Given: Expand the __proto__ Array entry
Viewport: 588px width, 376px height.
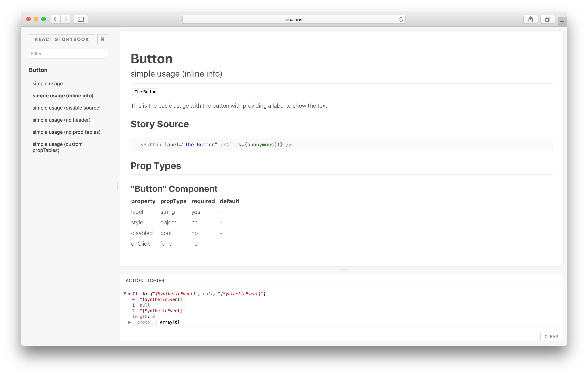Looking at the screenshot, I should [128, 322].
